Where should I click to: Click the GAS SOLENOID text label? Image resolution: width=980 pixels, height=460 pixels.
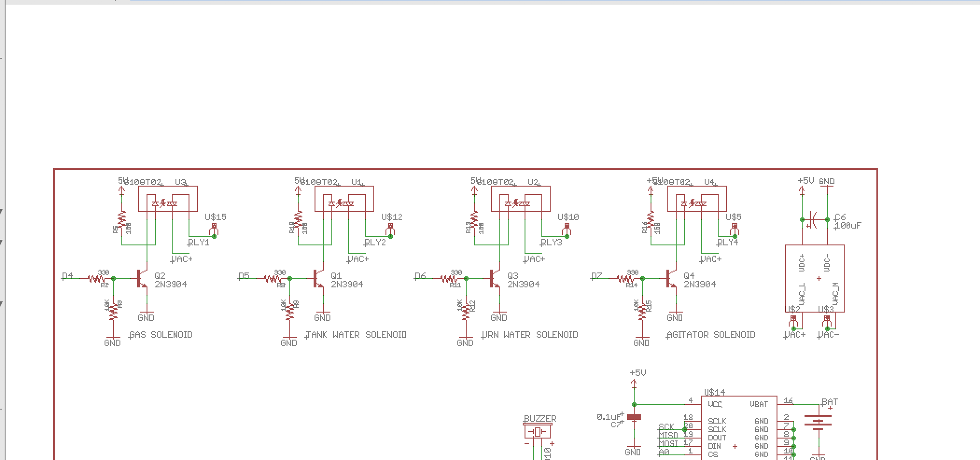(x=161, y=335)
